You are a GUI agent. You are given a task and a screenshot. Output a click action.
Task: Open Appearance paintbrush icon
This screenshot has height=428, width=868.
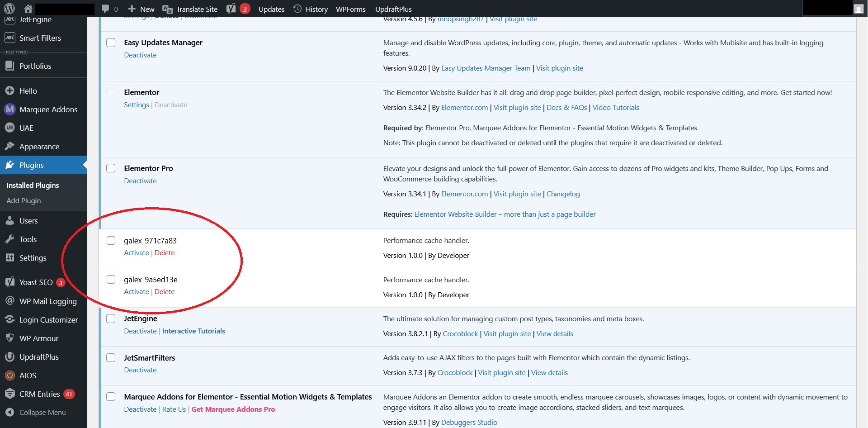click(x=10, y=147)
